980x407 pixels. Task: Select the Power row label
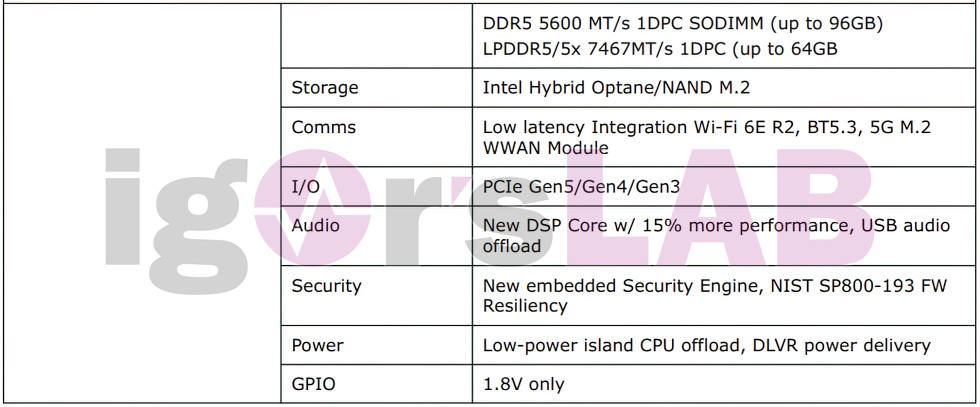pyautogui.click(x=318, y=345)
